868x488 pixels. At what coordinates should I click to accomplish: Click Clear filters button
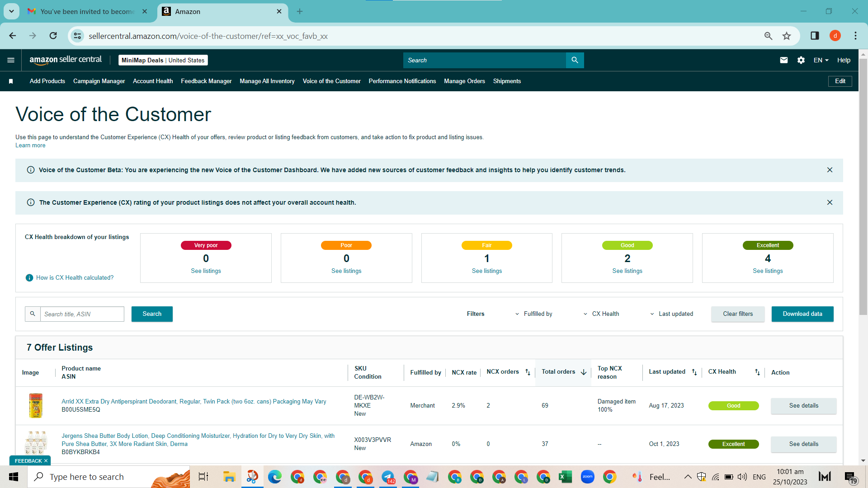click(738, 314)
